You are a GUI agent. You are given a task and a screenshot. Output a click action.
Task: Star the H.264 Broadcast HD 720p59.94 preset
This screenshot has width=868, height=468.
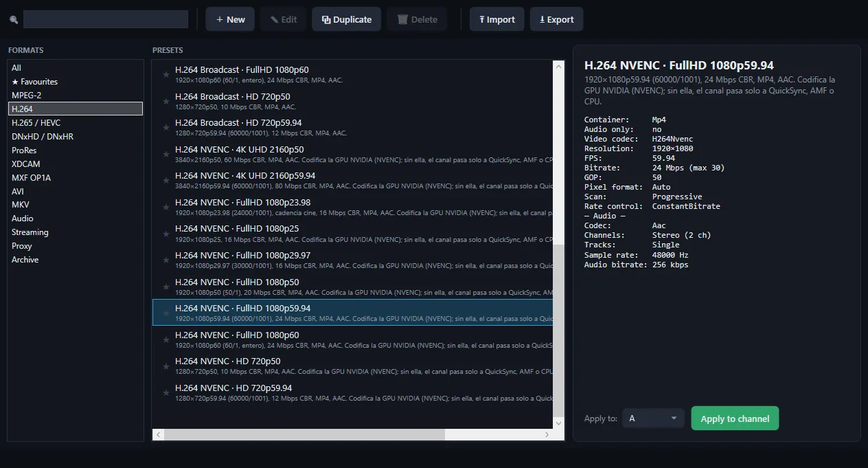coord(165,128)
